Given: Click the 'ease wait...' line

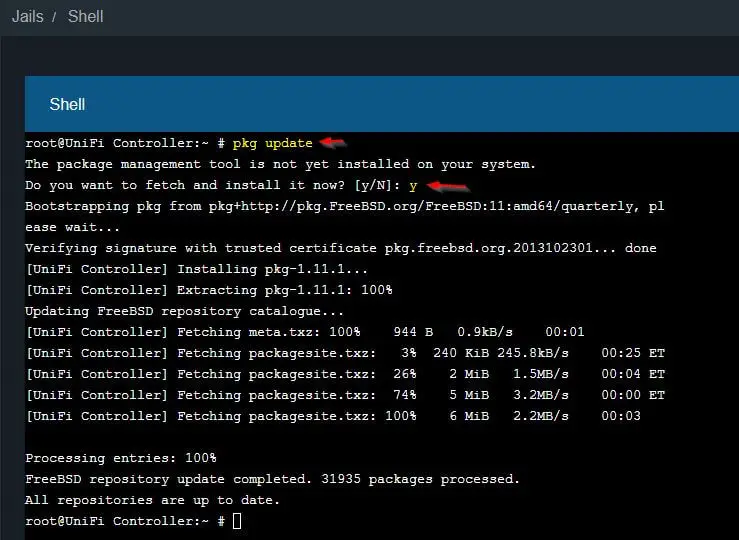Looking at the screenshot, I should 73,227.
